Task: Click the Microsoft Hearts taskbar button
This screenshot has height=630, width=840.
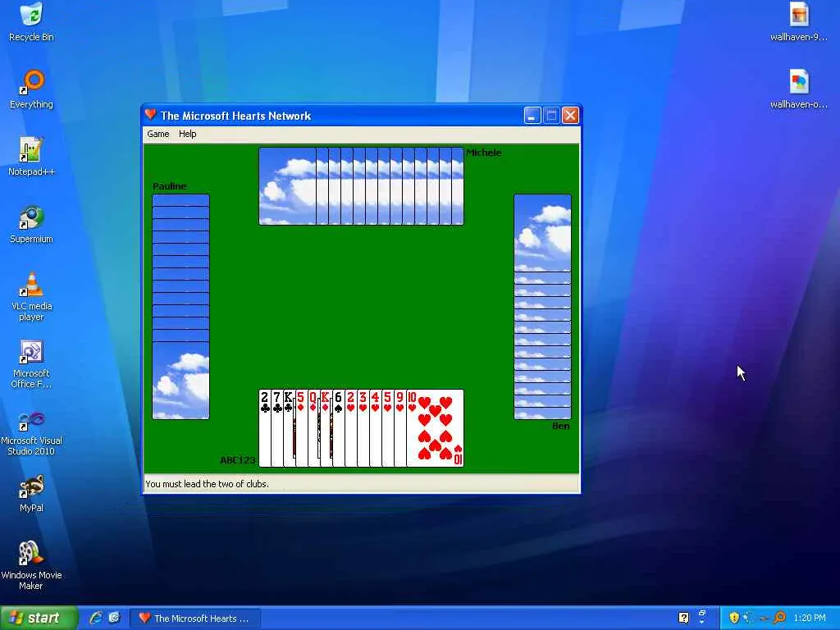Action: click(x=196, y=619)
